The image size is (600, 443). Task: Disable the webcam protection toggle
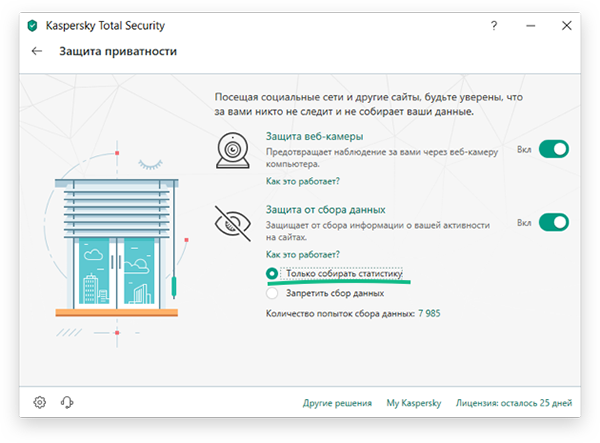tap(553, 149)
